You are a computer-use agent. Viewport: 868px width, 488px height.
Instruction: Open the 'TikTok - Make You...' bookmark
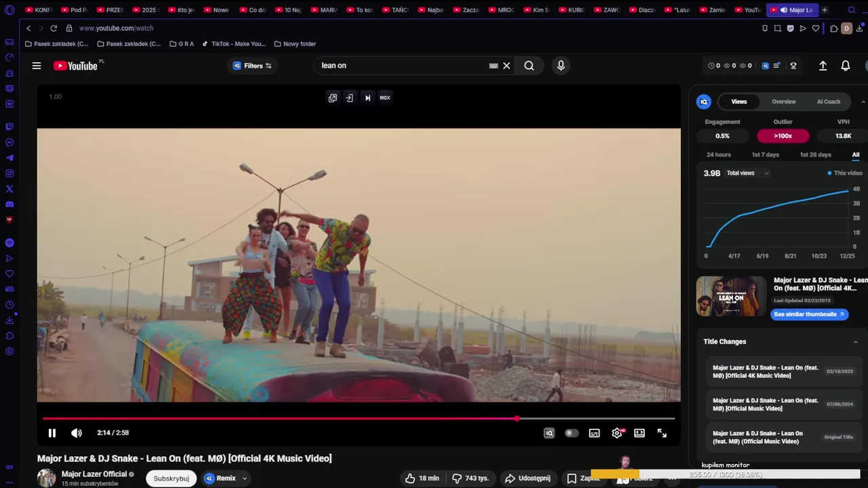click(234, 43)
